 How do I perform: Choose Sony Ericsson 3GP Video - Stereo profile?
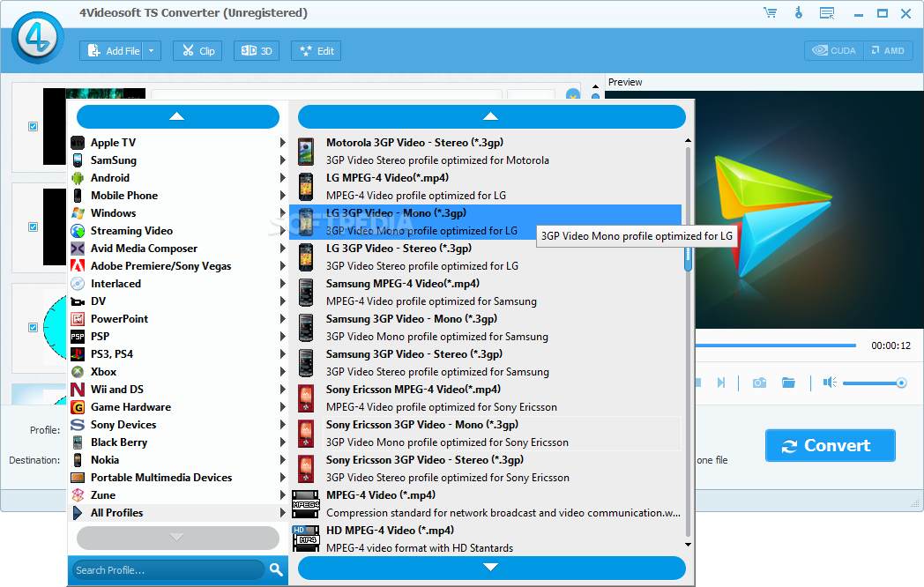pos(487,469)
